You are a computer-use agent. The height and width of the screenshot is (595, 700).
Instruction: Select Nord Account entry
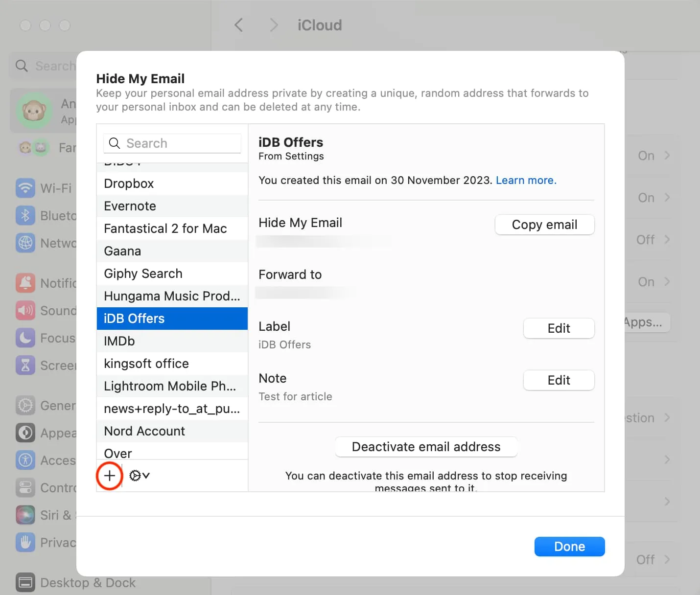[172, 431]
